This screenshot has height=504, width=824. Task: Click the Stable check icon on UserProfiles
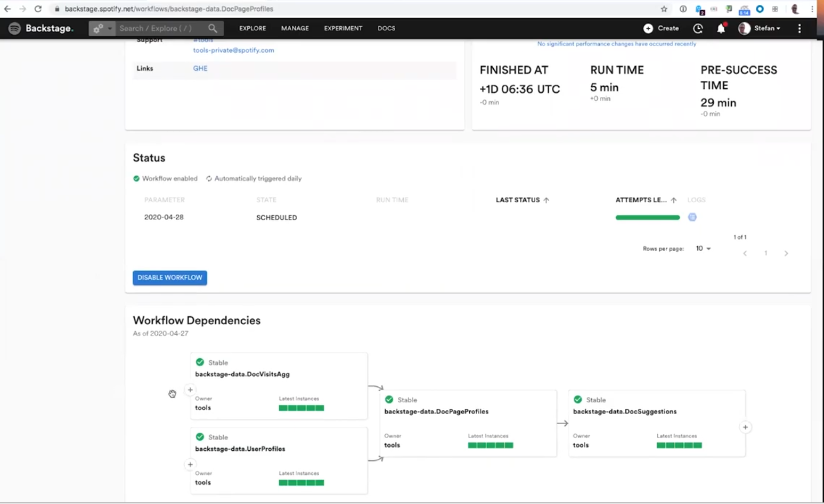click(200, 437)
